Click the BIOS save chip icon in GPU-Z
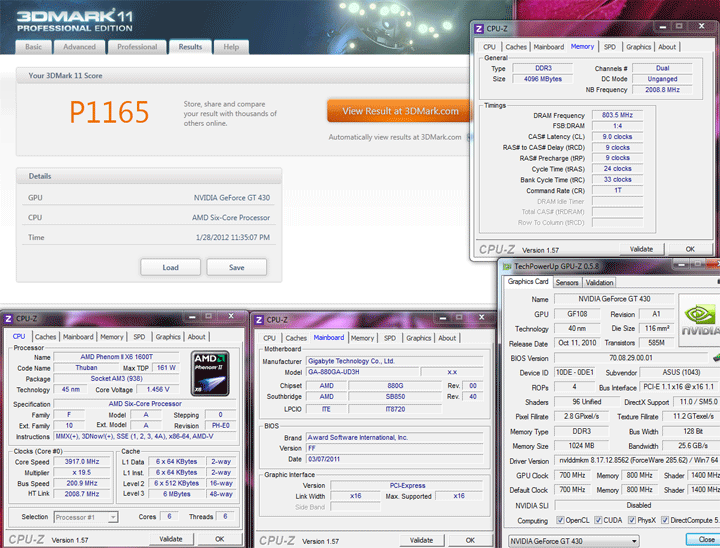720x548 pixels. 716,357
